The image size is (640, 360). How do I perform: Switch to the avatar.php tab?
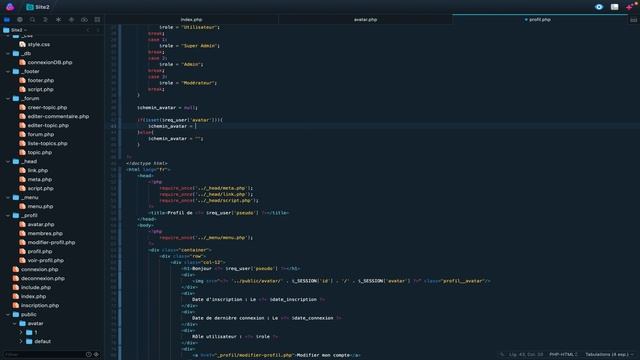click(x=365, y=20)
